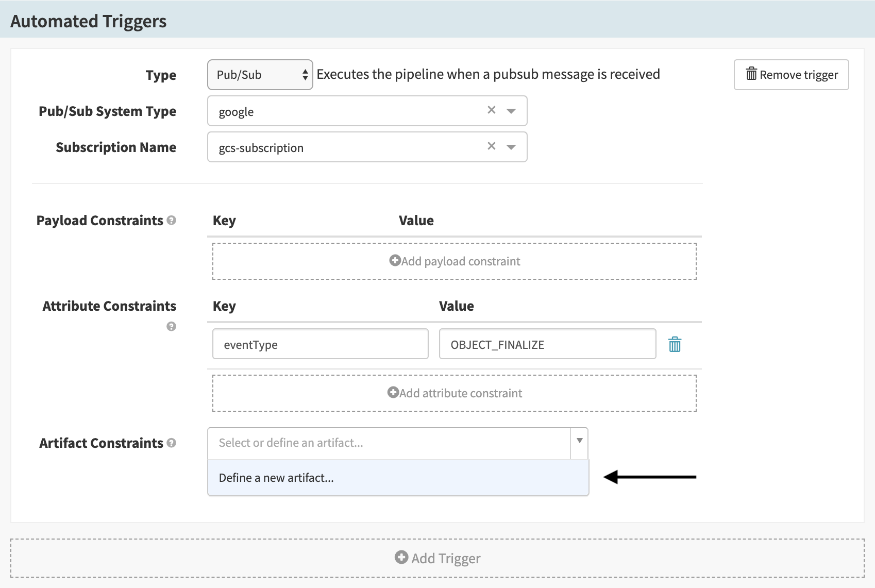Focus the eventType key input field

320,344
